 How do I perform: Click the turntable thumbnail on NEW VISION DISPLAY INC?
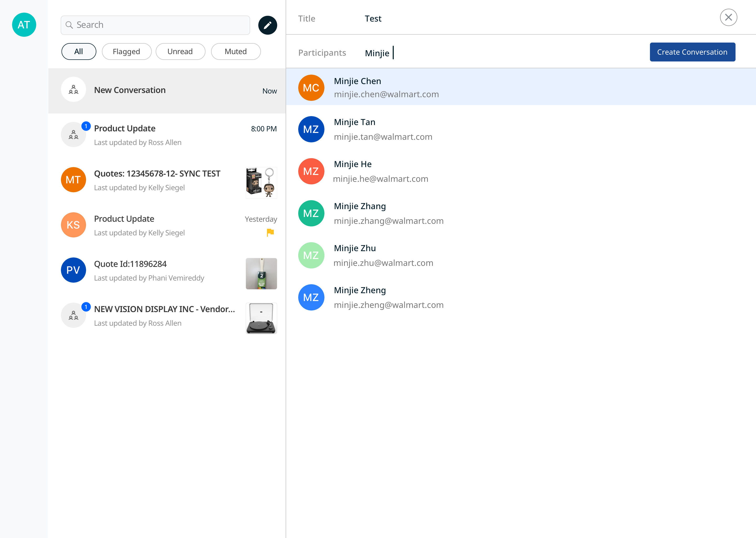coord(261,318)
